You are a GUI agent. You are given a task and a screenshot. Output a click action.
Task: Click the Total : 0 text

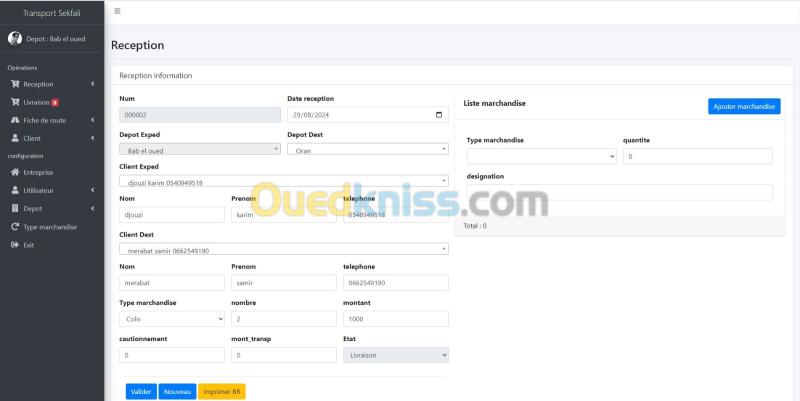[475, 225]
